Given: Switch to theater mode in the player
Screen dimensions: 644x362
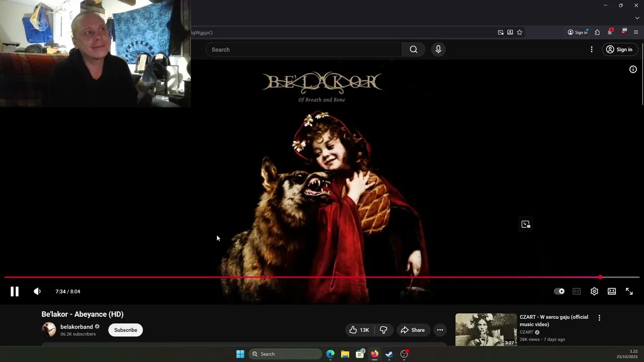Looking at the screenshot, I should (x=612, y=292).
